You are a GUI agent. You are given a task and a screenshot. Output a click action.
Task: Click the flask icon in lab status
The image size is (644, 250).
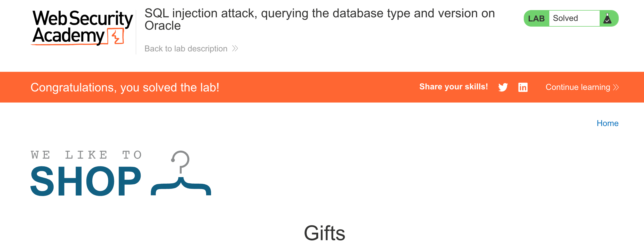tap(607, 19)
